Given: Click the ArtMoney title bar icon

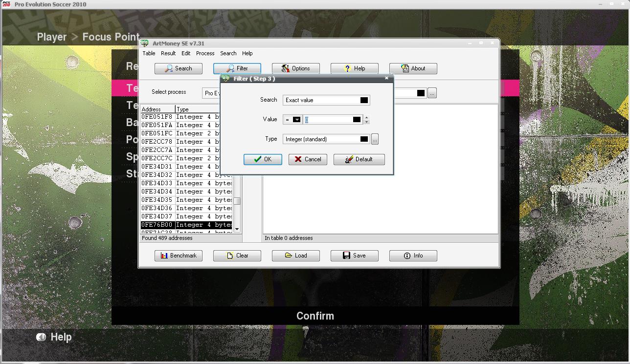Looking at the screenshot, I should 144,43.
